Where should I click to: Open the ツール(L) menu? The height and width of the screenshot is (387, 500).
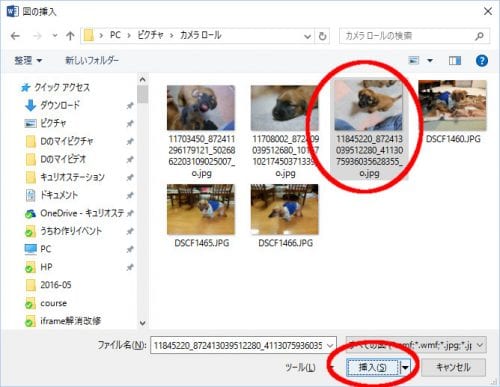pos(300,367)
